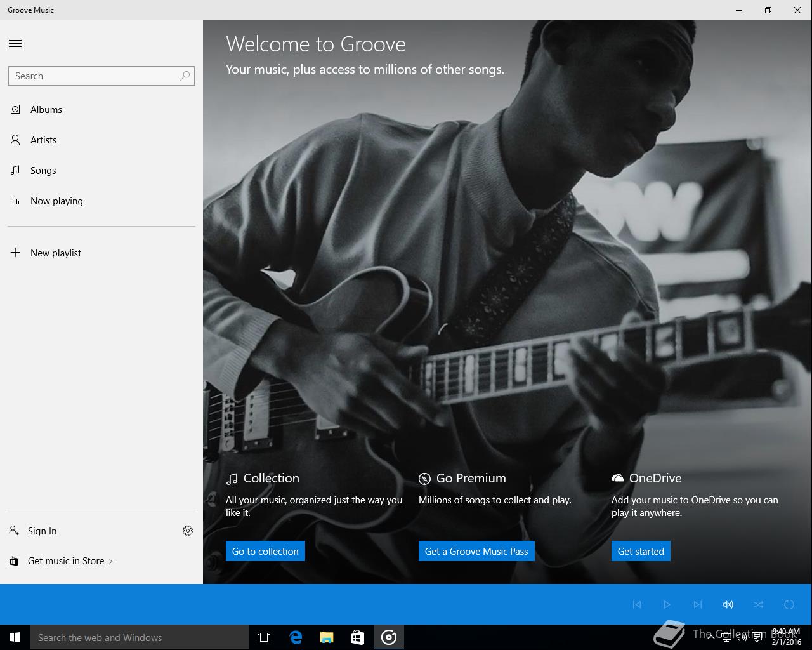Open Settings gear icon

pyautogui.click(x=188, y=531)
